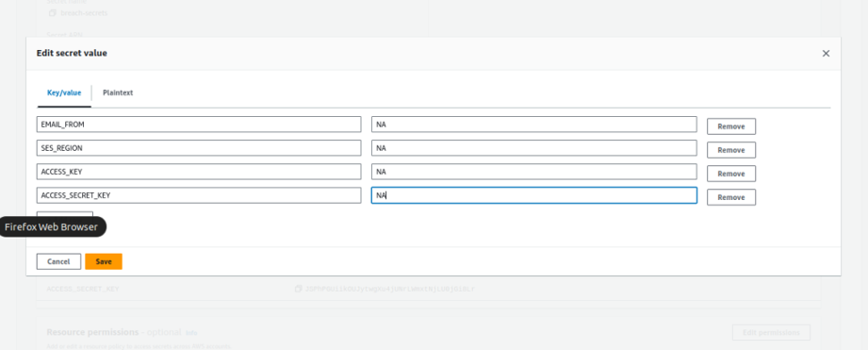Image resolution: width=868 pixels, height=350 pixels.
Task: Click the EMAIL_FROM key field
Action: (199, 125)
